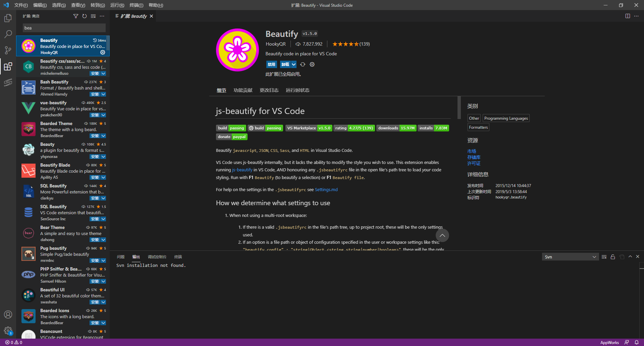Open the gear settings on Beautify page
This screenshot has height=346, width=644.
(312, 64)
